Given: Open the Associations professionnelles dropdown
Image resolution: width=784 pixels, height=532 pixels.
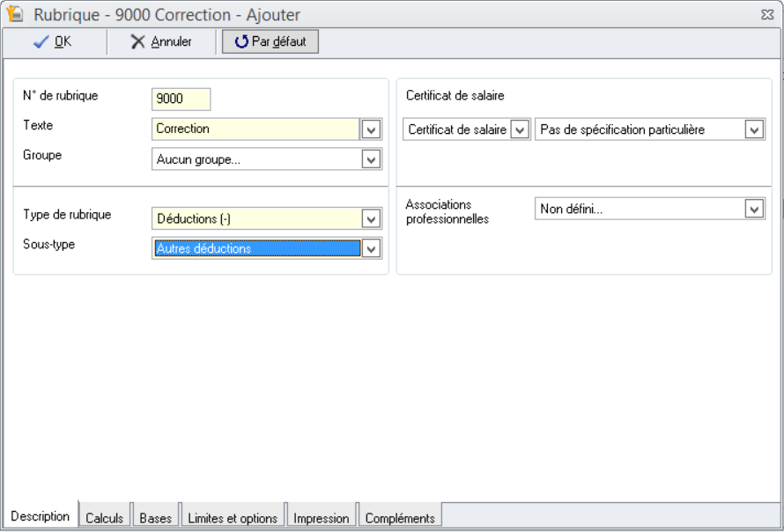Looking at the screenshot, I should point(754,209).
